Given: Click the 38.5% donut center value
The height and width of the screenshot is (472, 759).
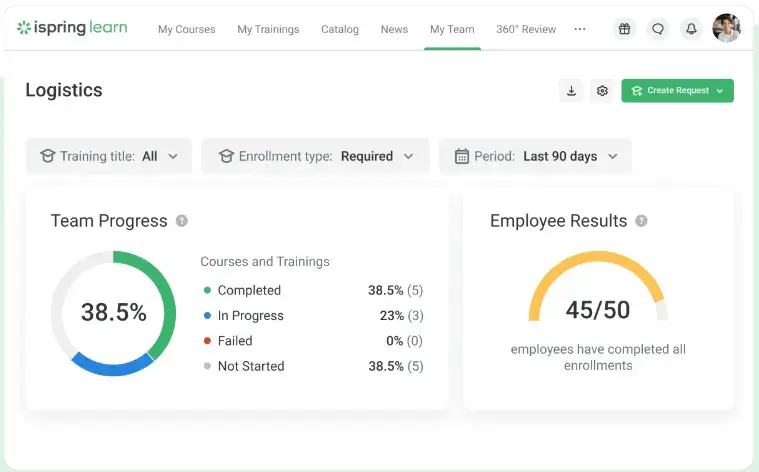Looking at the screenshot, I should point(113,312).
